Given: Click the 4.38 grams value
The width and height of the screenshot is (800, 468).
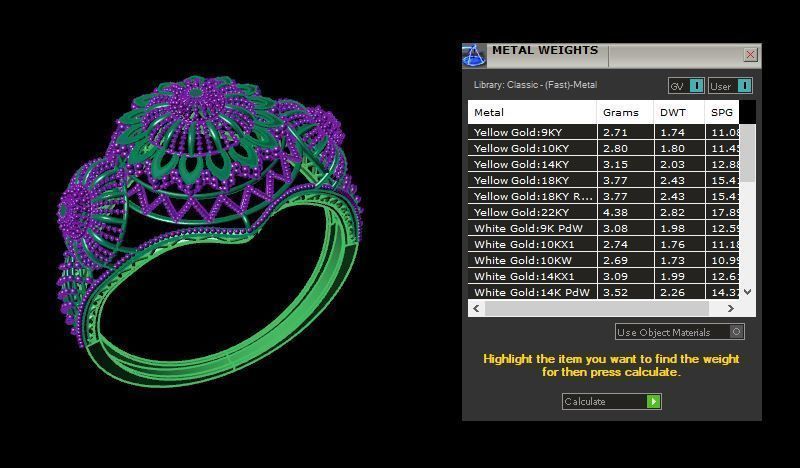Looking at the screenshot, I should pos(615,212).
